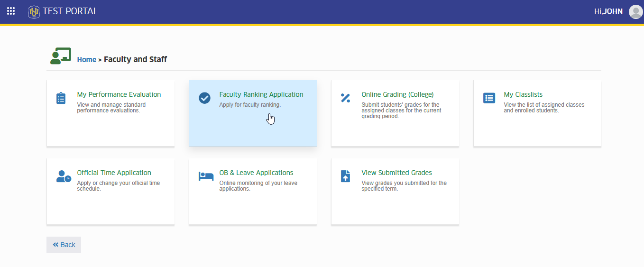Screen dimensions: 644x267
Task: Open the apps grid menu icon
Action: coord(11,11)
